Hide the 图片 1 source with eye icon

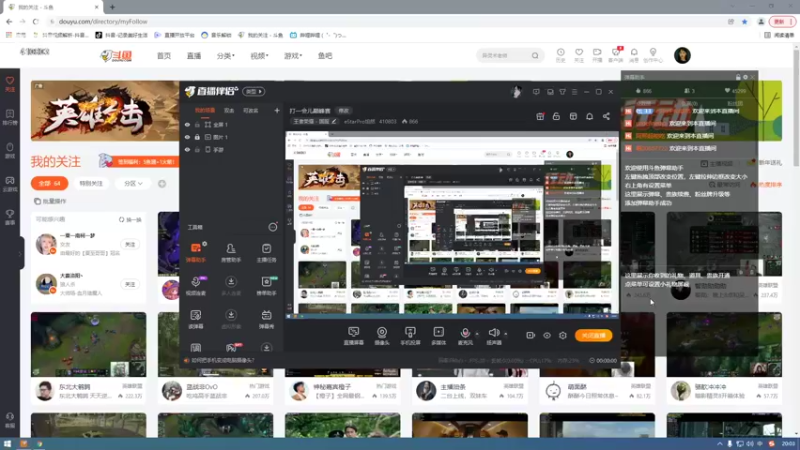click(x=187, y=137)
